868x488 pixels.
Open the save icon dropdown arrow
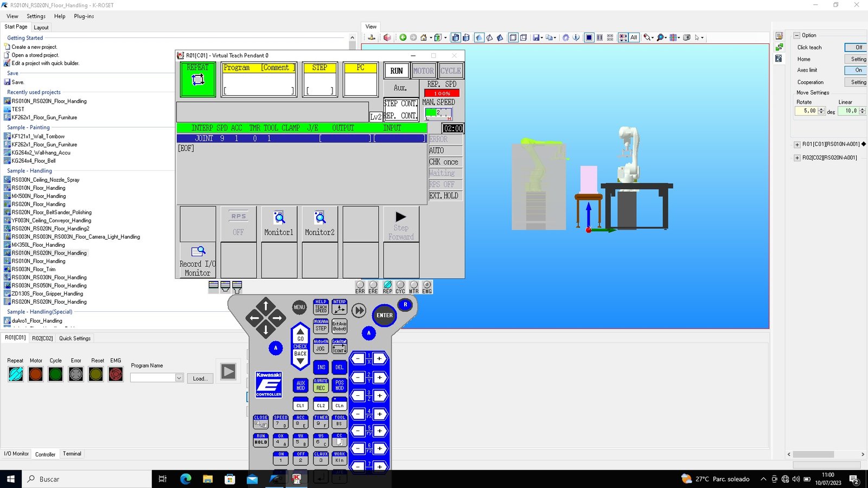click(x=542, y=38)
